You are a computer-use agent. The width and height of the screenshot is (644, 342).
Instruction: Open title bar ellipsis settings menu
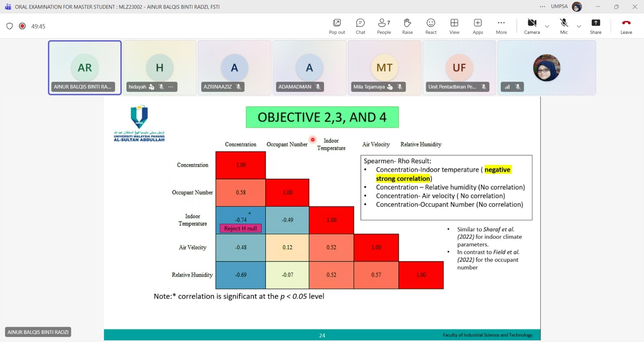click(x=543, y=6)
